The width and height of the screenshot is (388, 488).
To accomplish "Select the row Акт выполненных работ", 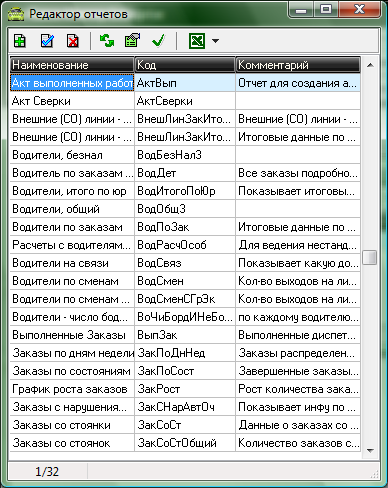I will pos(185,83).
